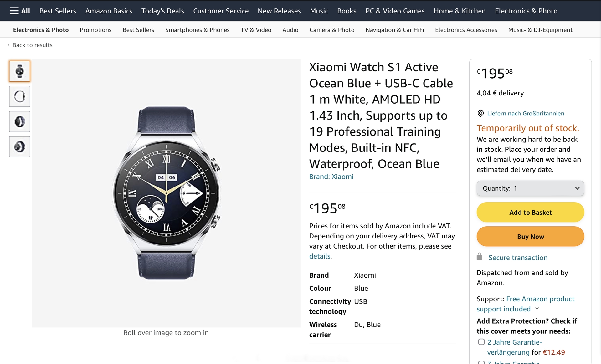
Task: Open Smartphones & Phones subcategory
Action: [x=197, y=30]
